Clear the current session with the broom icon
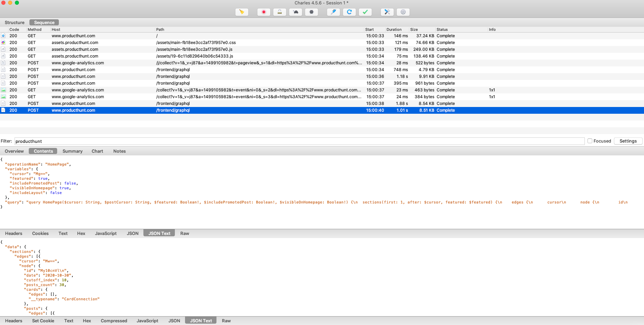This screenshot has width=644, height=325. (x=241, y=12)
